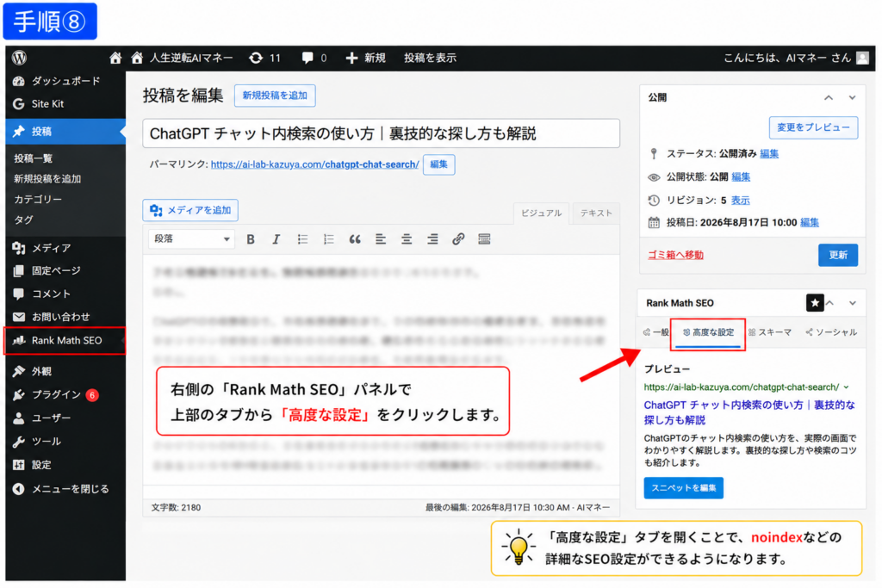This screenshot has height=588, width=882.
Task: Collapse the 公開 panel with up chevron
Action: [x=829, y=98]
